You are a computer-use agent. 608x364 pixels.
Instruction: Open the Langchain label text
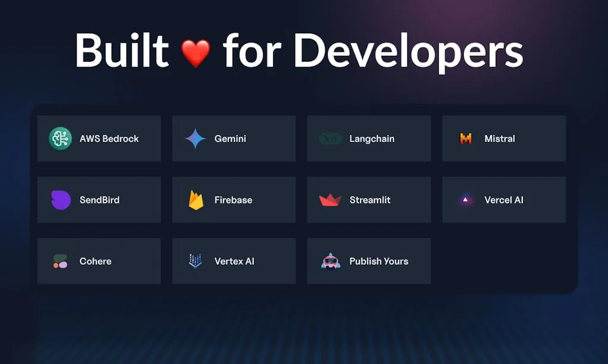pyautogui.click(x=372, y=139)
